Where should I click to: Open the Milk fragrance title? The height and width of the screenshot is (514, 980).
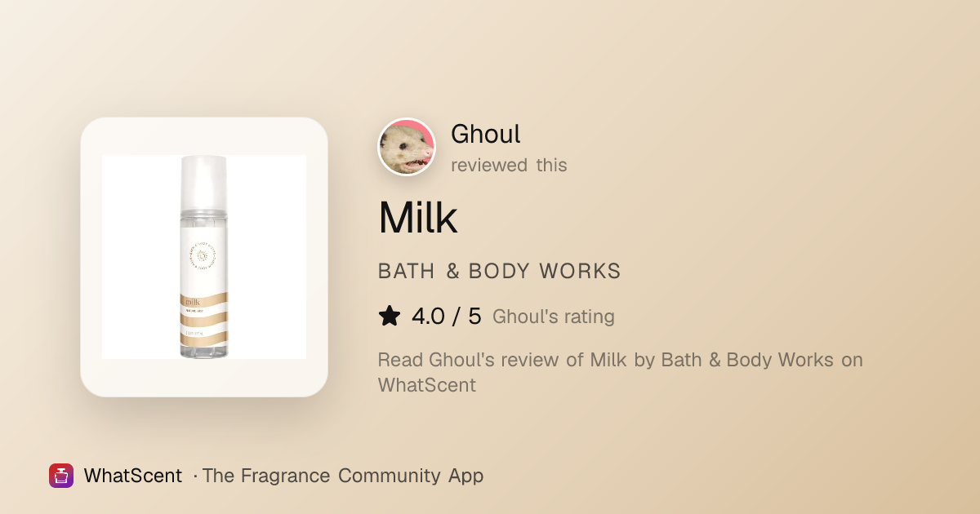pyautogui.click(x=418, y=218)
